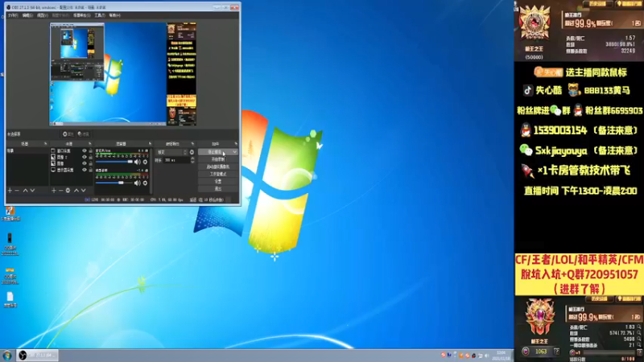Image resolution: width=644 pixels, height=362 pixels.
Task: Toggle lock for 显示器采集 source
Action: pos(91,170)
